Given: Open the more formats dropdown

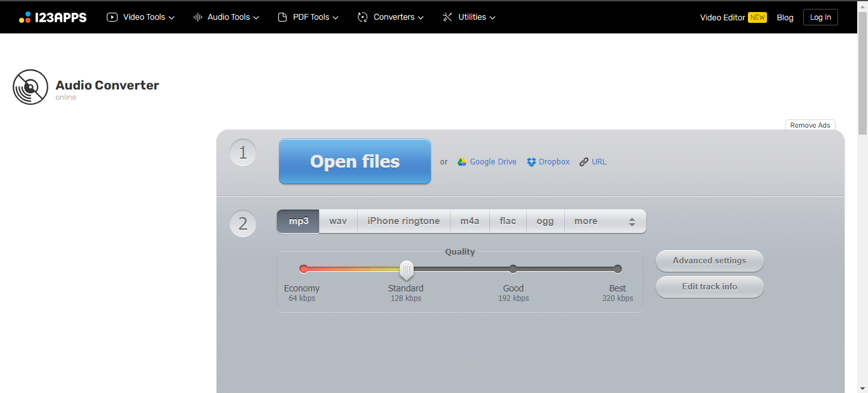Looking at the screenshot, I should 605,221.
